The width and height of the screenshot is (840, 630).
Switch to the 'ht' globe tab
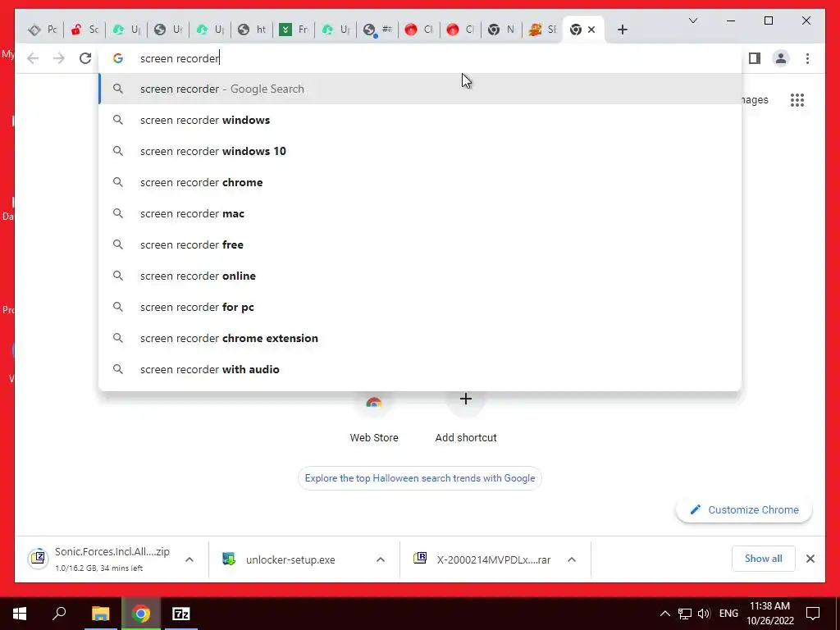point(252,30)
